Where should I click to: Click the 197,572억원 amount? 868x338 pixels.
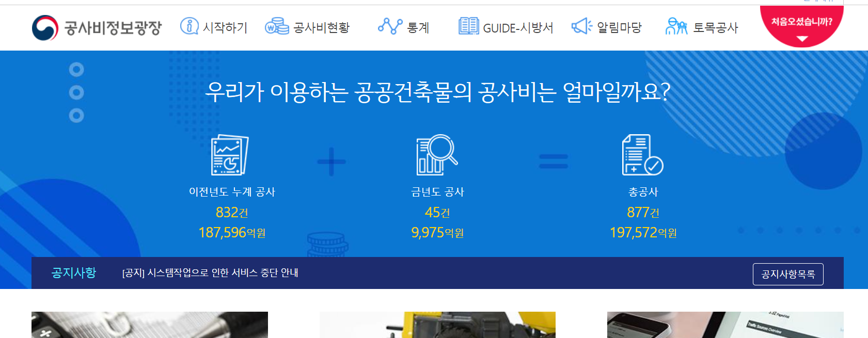pos(643,233)
